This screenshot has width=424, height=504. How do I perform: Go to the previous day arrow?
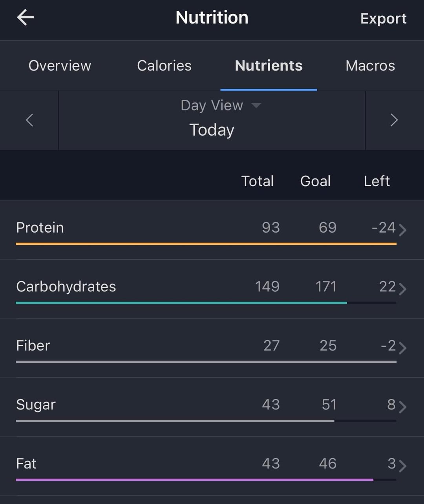(29, 120)
